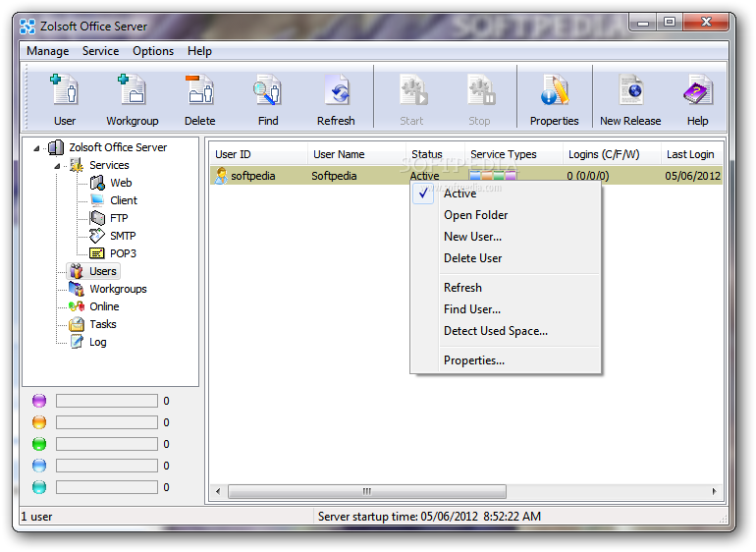Image resolution: width=756 pixels, height=552 pixels.
Task: Click the New Release toolbar icon
Action: (631, 89)
